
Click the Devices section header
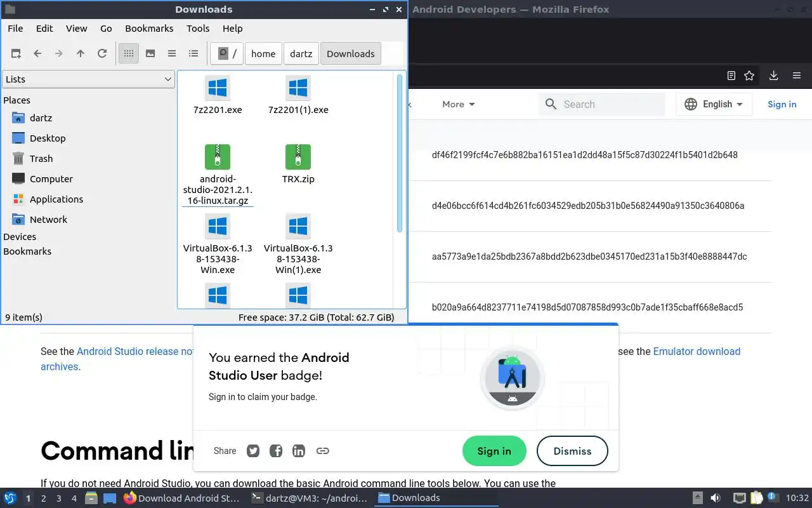coord(20,237)
